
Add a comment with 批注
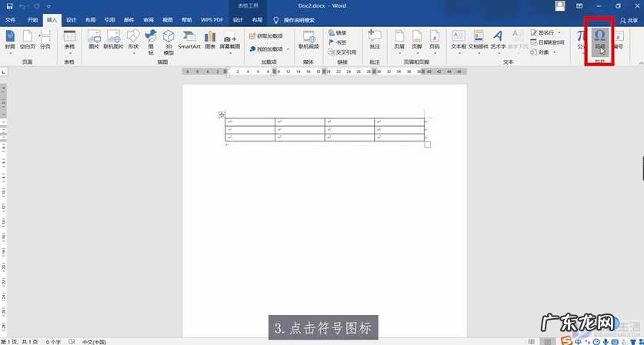pos(375,40)
